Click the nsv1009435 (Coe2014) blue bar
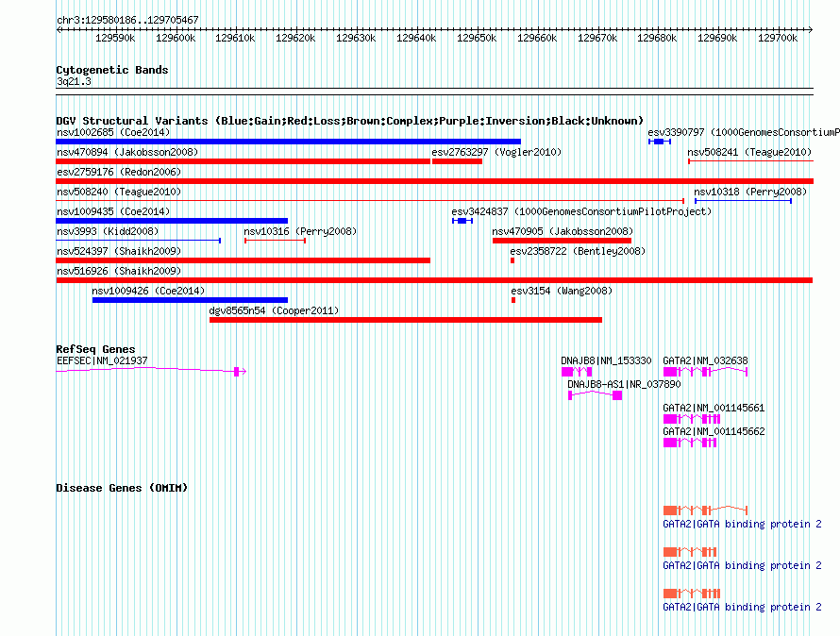 [172, 221]
